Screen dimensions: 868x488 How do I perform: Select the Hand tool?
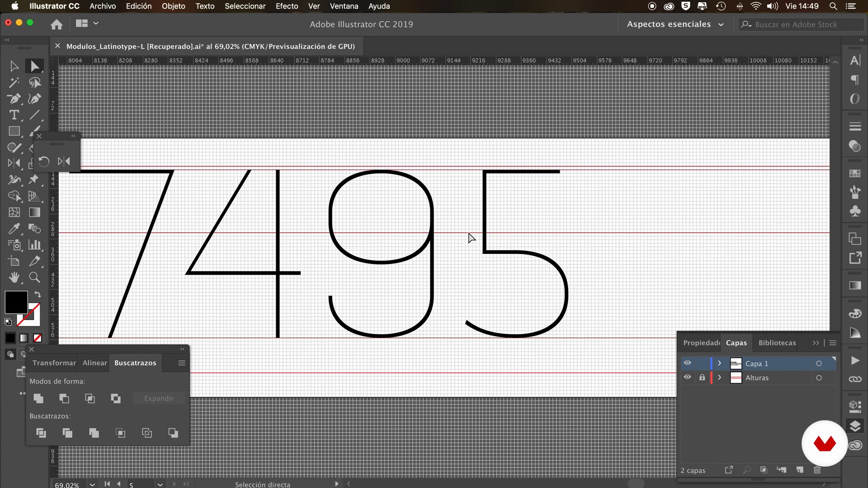click(x=14, y=277)
